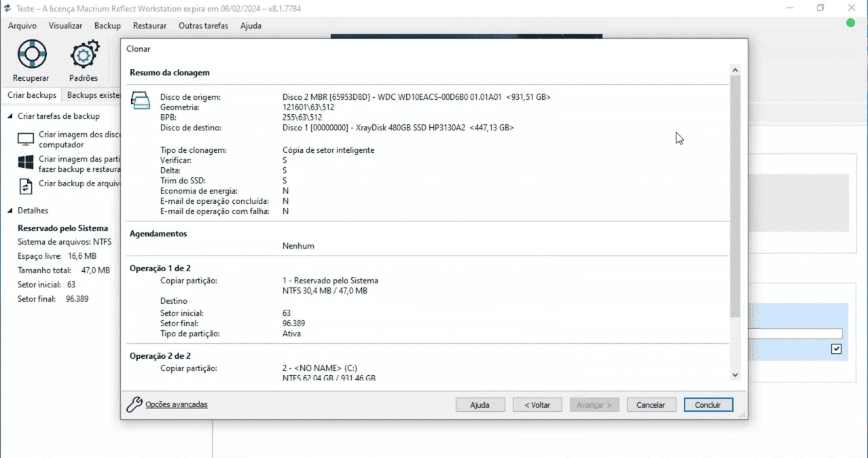Click the 'Operação 2 de 2' heading
This screenshot has width=868, height=458.
pyautogui.click(x=160, y=356)
